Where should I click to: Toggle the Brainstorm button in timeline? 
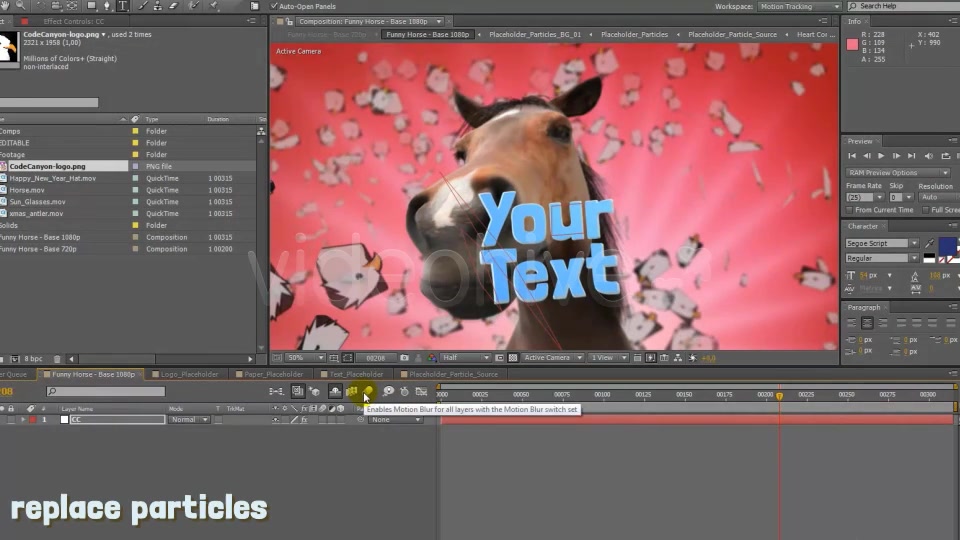[388, 391]
